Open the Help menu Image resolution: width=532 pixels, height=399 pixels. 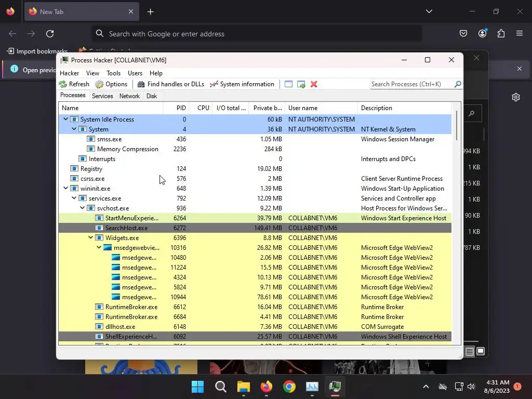click(x=156, y=73)
